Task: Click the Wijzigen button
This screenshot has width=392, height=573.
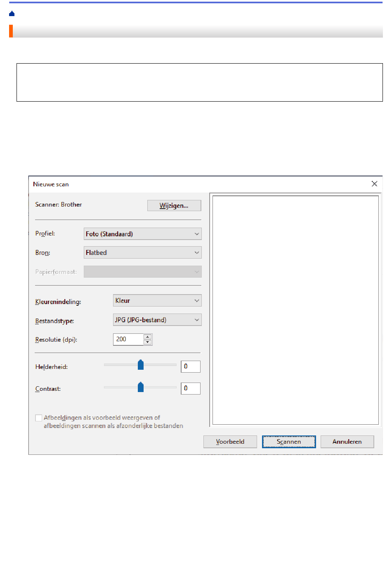Action: 174,206
